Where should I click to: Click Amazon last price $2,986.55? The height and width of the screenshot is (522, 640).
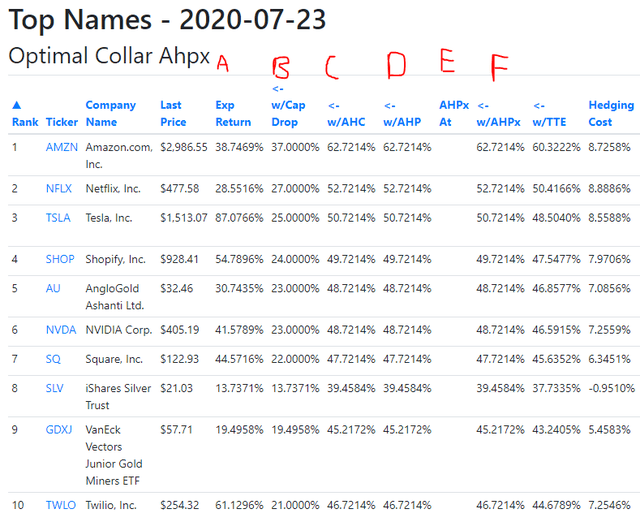pyautogui.click(x=184, y=147)
